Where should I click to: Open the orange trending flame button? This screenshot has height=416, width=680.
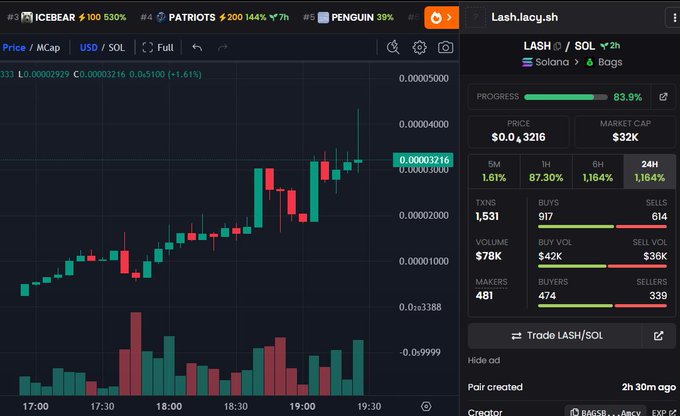441,17
